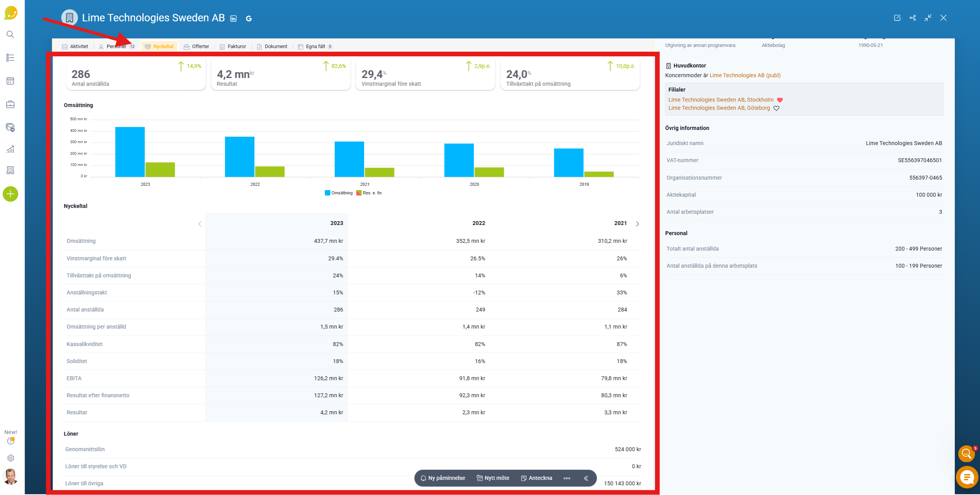The image size is (980, 495).
Task: Show later years with the right chevron
Action: pyautogui.click(x=638, y=224)
